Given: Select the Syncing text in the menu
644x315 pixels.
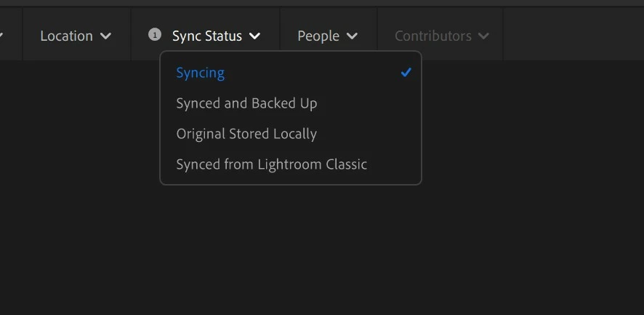Looking at the screenshot, I should pos(201,73).
